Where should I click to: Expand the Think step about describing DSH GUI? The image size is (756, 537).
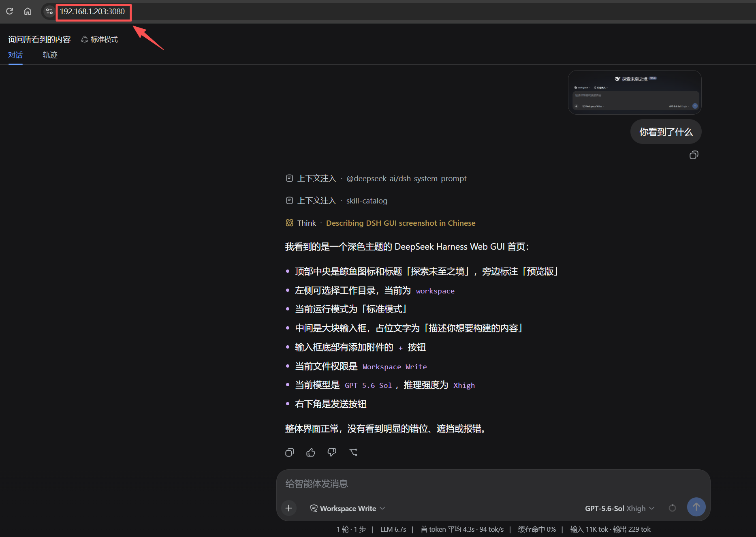pos(380,223)
